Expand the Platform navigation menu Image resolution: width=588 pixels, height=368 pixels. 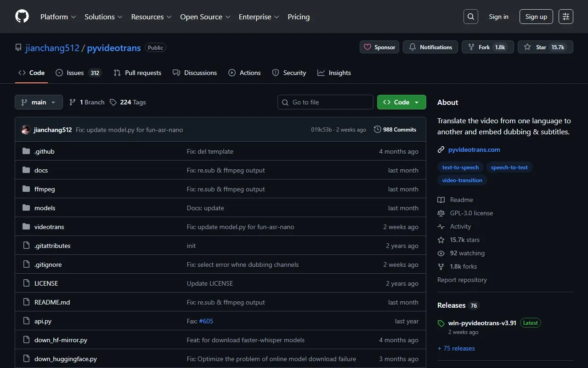coord(58,17)
